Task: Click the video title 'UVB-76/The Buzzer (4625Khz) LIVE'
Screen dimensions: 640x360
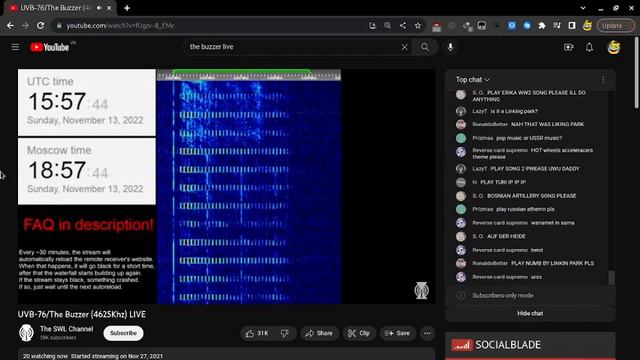Action: click(82, 315)
